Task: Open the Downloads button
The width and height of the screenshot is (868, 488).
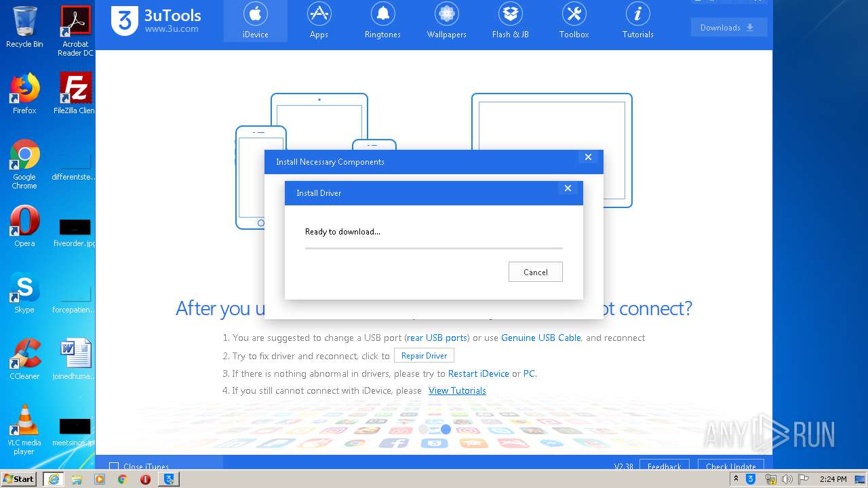Action: (x=729, y=27)
